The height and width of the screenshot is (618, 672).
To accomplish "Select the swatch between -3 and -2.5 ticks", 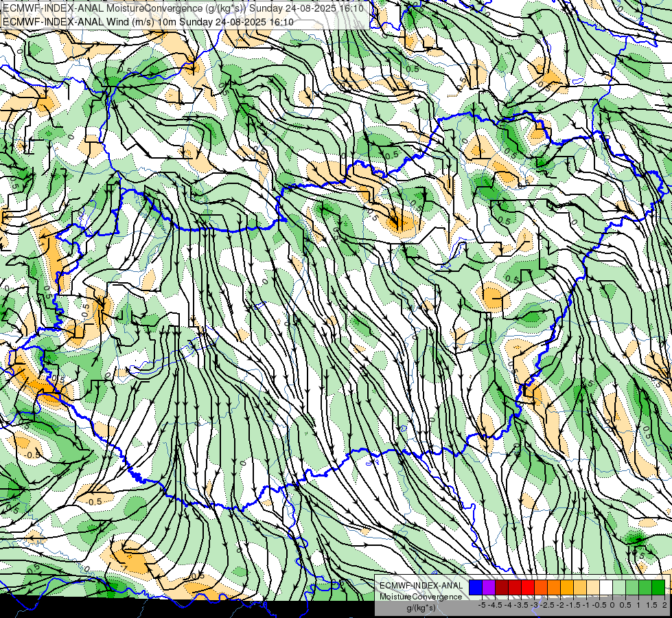I will pyautogui.click(x=541, y=587).
